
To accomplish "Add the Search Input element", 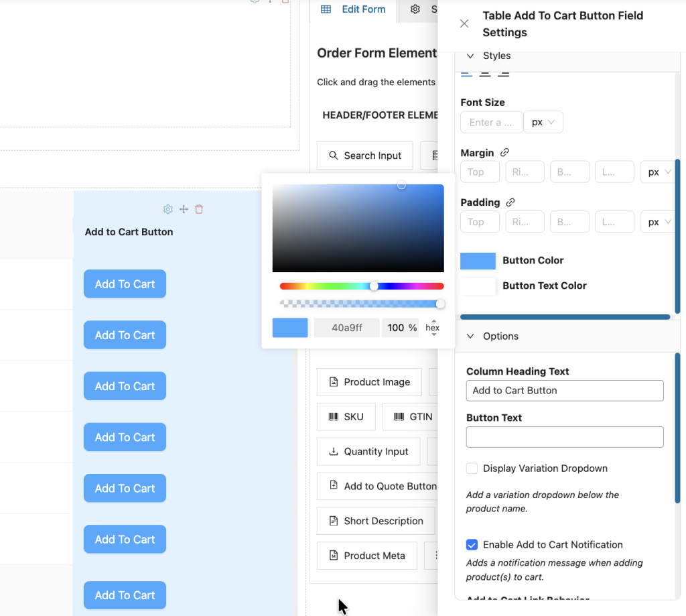I will (365, 156).
